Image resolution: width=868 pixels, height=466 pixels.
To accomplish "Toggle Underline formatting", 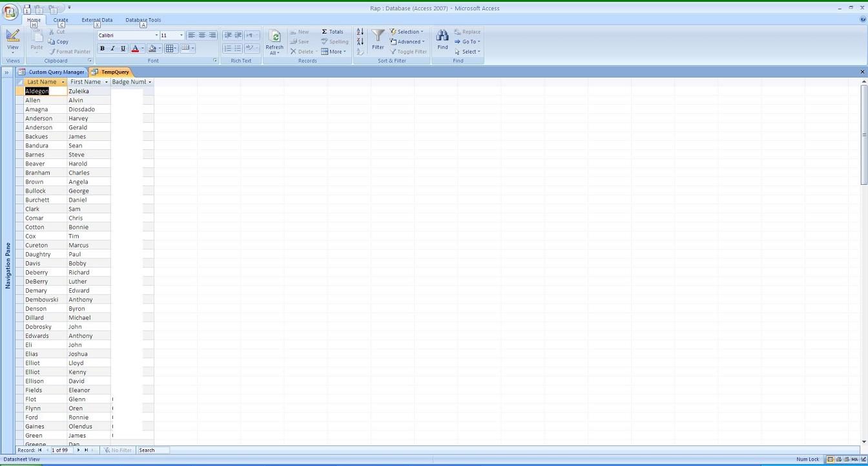I will tap(123, 48).
